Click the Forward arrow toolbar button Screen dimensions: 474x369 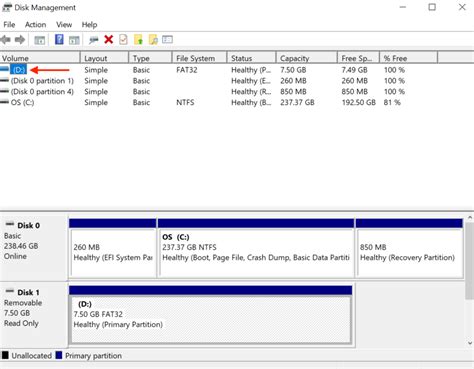pyautogui.click(x=20, y=40)
